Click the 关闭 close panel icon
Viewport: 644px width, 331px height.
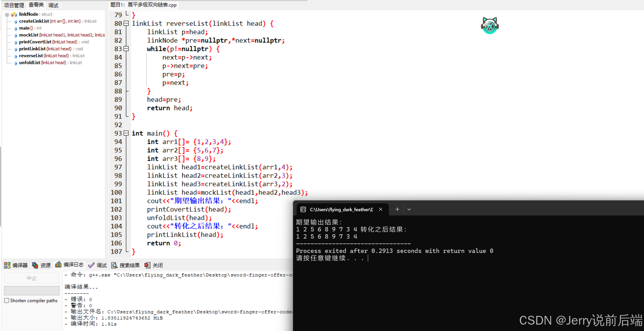click(x=147, y=265)
